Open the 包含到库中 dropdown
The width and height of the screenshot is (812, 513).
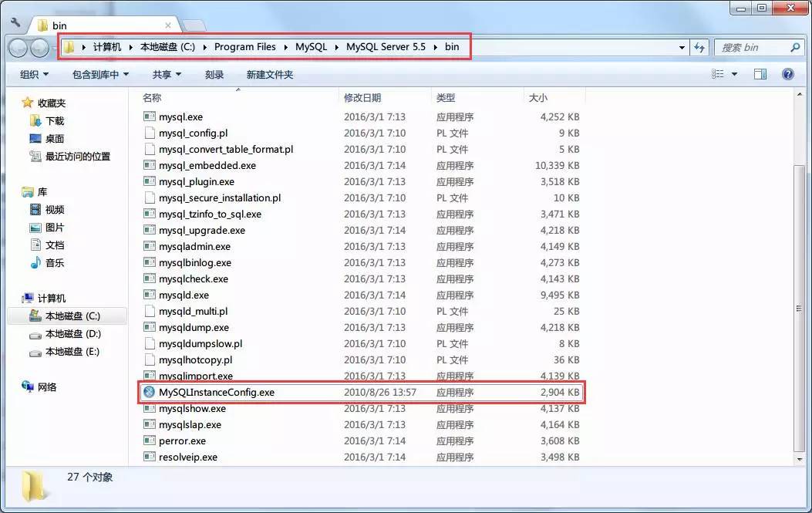[x=100, y=75]
